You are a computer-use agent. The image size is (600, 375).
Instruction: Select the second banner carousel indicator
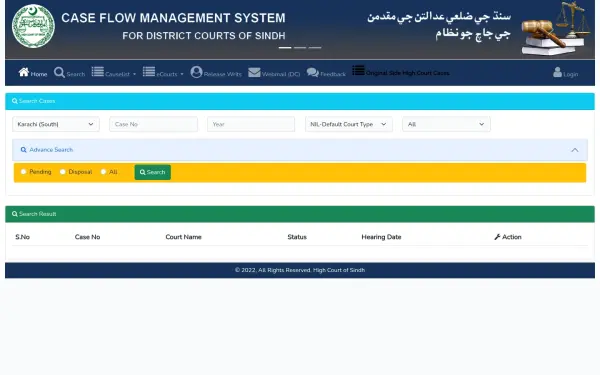[x=300, y=47]
